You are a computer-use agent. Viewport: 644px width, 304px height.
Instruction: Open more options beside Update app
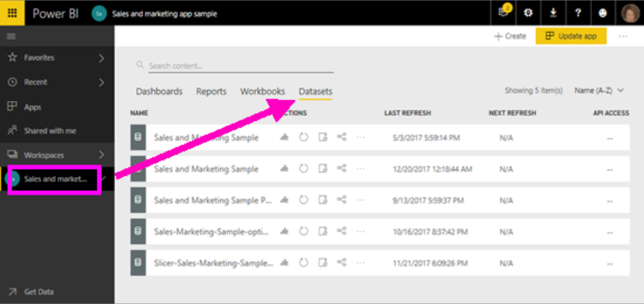(x=623, y=36)
